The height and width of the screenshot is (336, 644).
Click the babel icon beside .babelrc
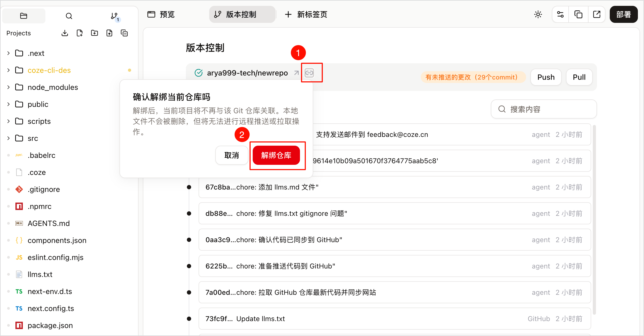pos(19,155)
